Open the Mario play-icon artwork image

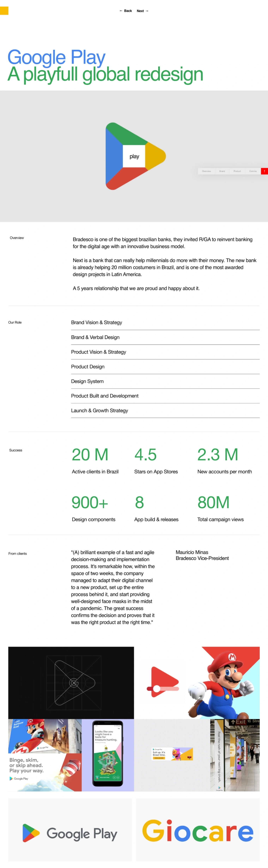point(197,683)
